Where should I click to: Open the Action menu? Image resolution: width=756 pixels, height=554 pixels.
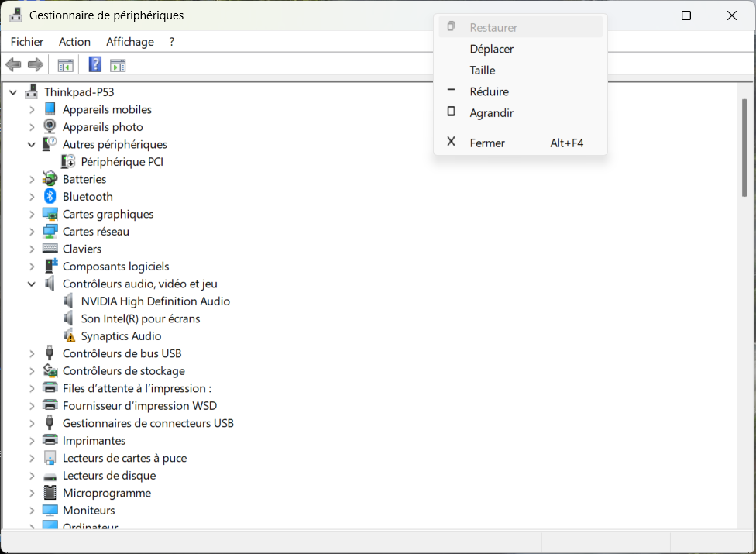tap(74, 42)
